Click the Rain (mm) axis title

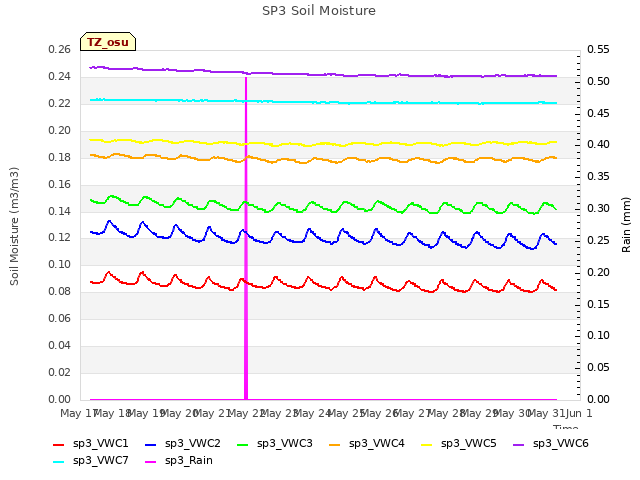coord(626,225)
